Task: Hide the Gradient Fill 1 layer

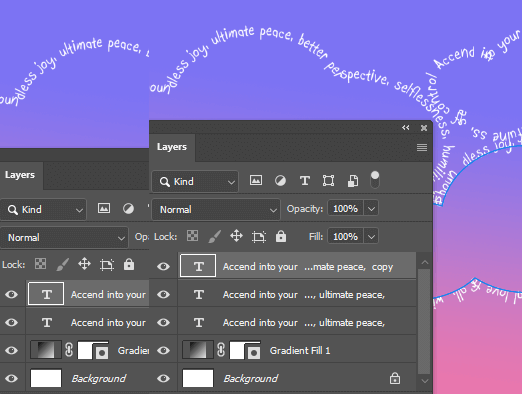Action: point(163,350)
